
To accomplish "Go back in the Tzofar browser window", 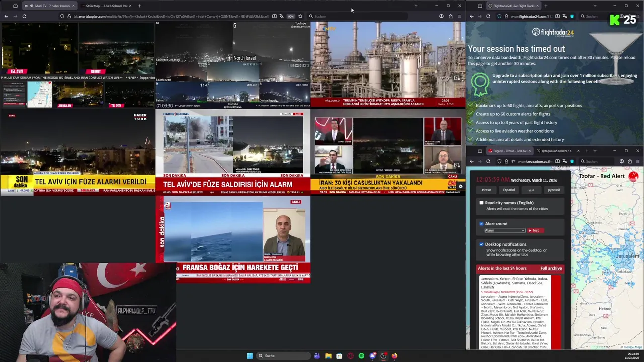I will click(x=472, y=161).
